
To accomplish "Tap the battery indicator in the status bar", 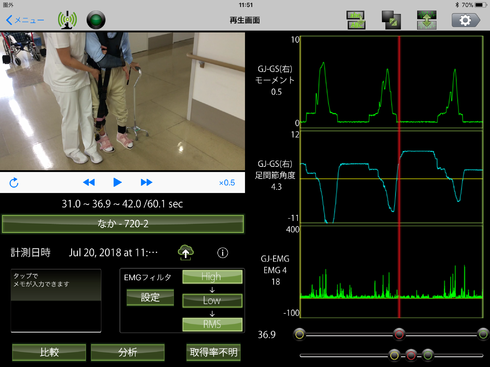I will [x=480, y=5].
